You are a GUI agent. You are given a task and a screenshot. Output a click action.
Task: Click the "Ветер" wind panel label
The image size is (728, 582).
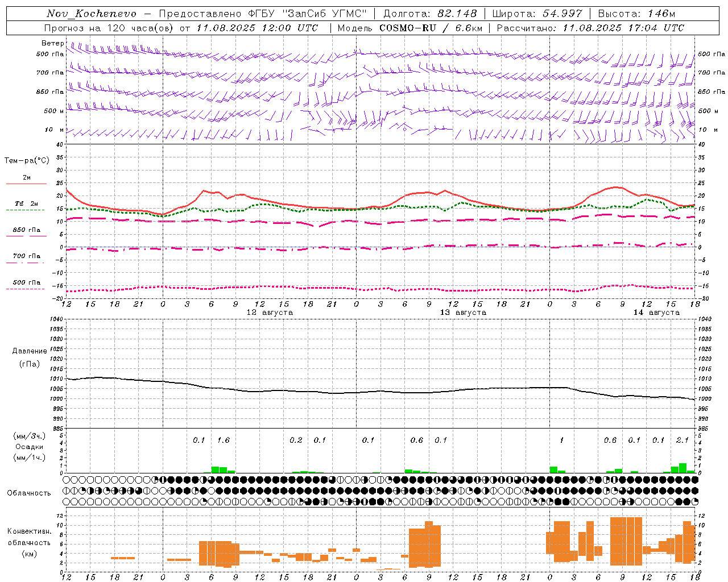[x=53, y=43]
